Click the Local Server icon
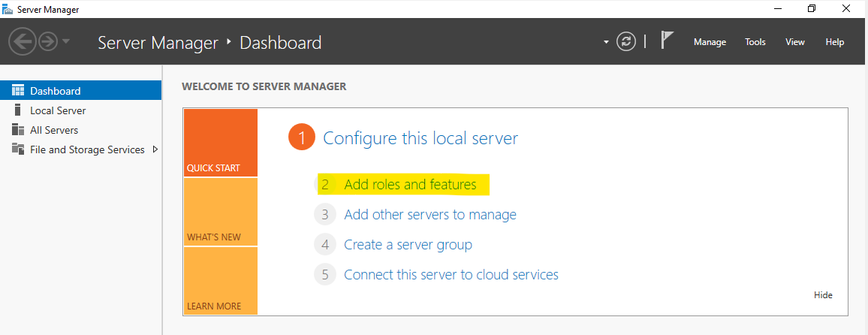This screenshot has height=335, width=868. (x=18, y=110)
